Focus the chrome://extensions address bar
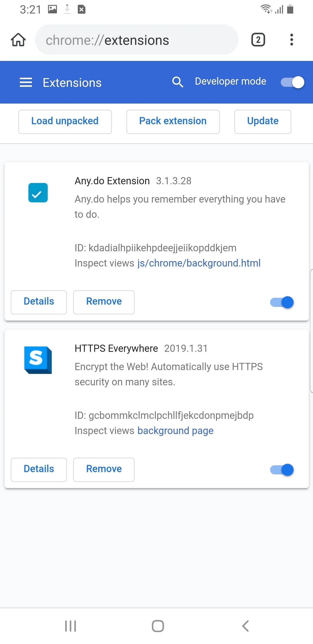The height and width of the screenshot is (644, 313). tap(136, 40)
